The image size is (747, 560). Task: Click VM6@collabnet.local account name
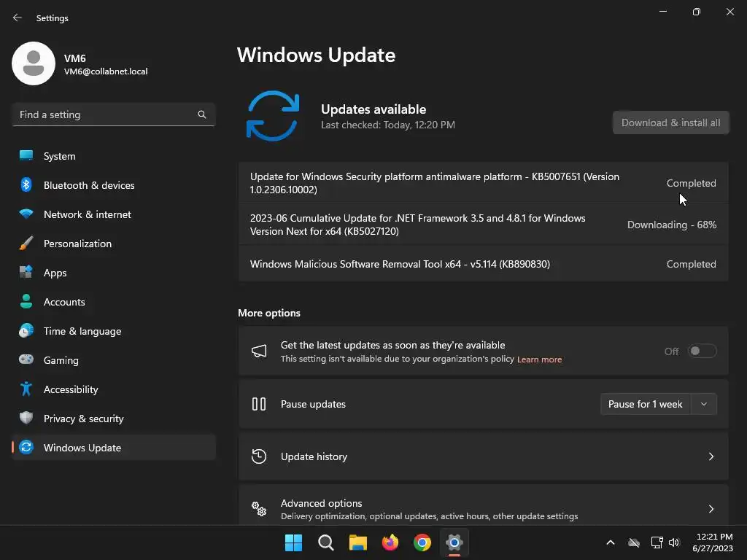coord(106,71)
